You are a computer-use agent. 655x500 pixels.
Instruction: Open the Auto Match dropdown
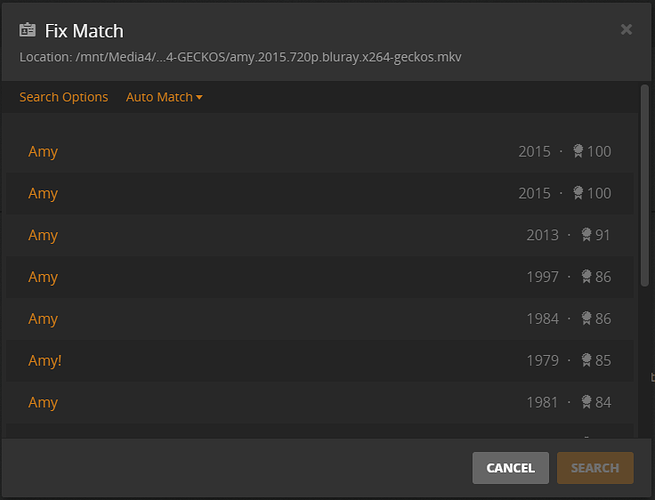pyautogui.click(x=164, y=97)
